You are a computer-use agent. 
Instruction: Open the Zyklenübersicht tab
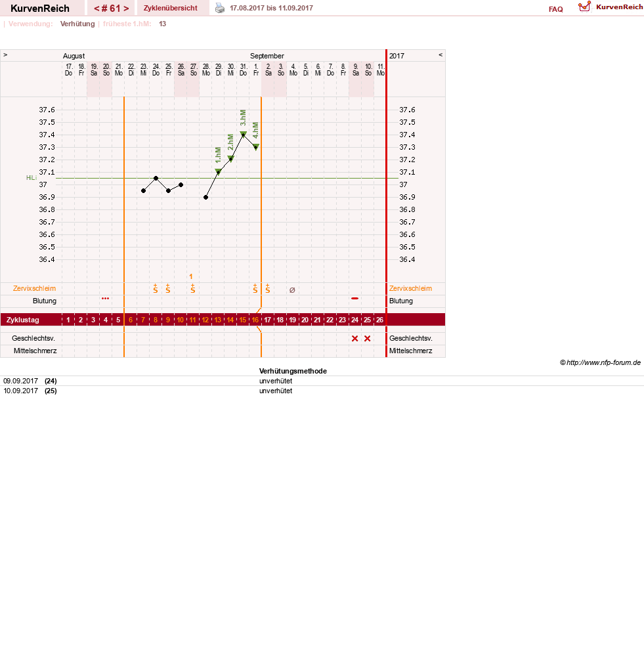(170, 8)
